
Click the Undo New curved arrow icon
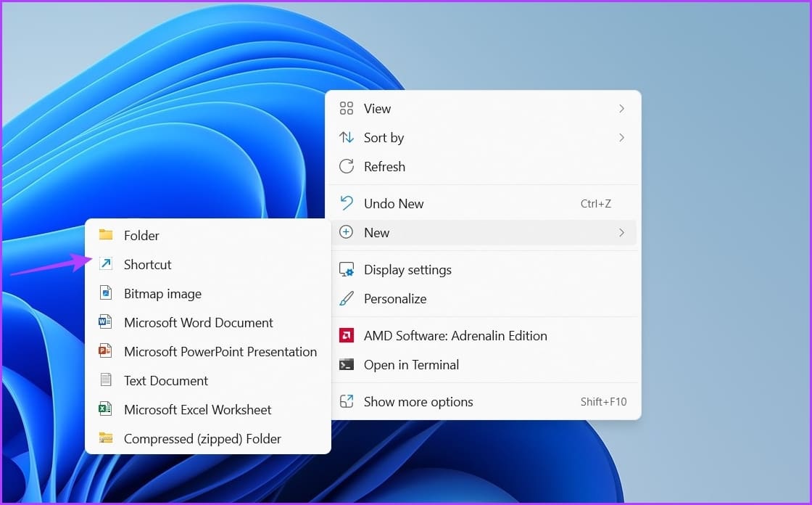[x=347, y=203]
